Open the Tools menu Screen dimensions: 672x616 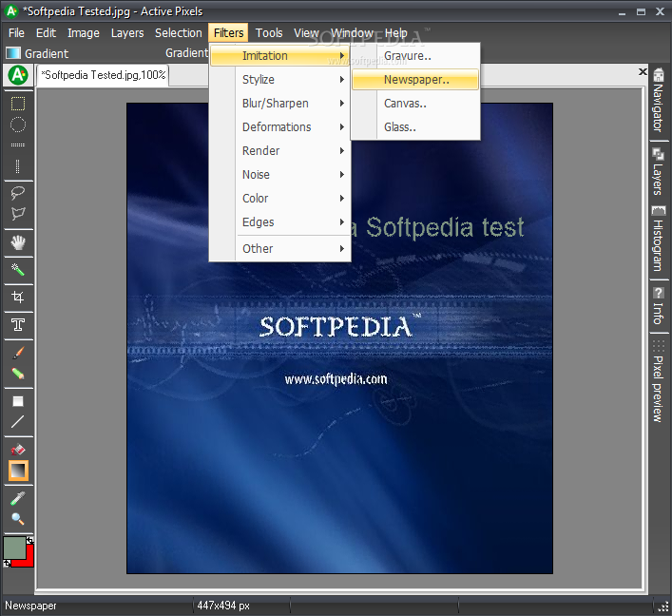point(269,33)
